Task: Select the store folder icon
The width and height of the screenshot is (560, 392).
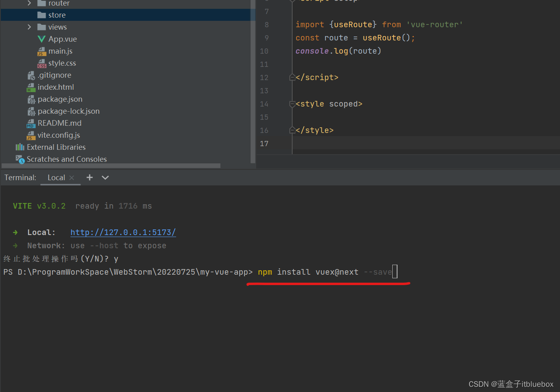Action: click(42, 15)
